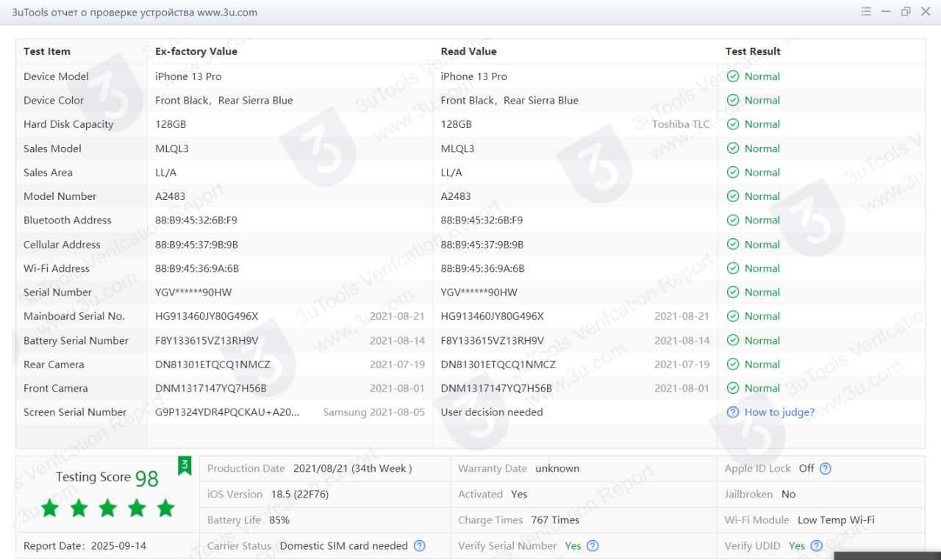Click green check in Front Camera row
The height and width of the screenshot is (560, 941).
732,388
